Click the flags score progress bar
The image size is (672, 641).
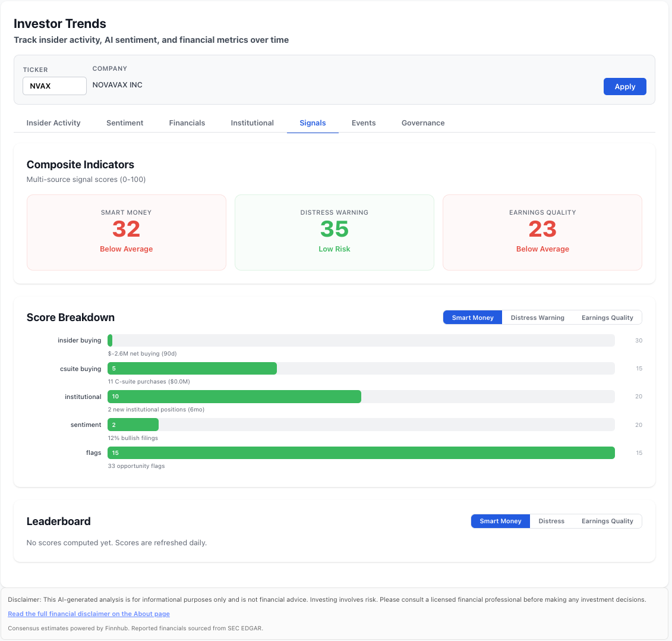click(x=361, y=453)
